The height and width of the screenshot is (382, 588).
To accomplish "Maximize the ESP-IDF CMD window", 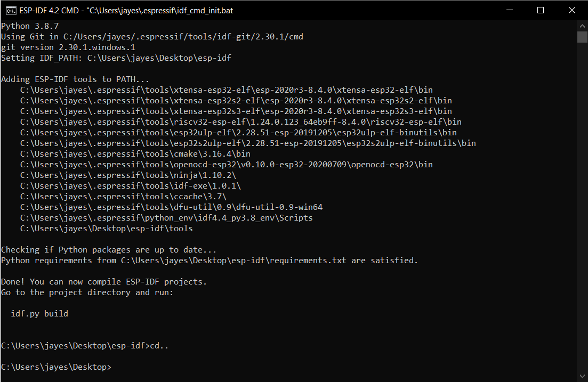I will [x=541, y=10].
